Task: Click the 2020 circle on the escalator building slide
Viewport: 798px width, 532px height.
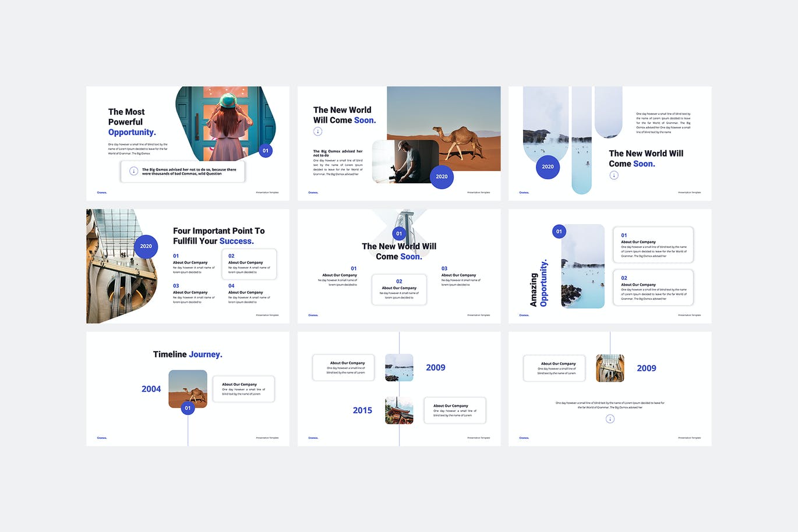Action: pyautogui.click(x=146, y=246)
